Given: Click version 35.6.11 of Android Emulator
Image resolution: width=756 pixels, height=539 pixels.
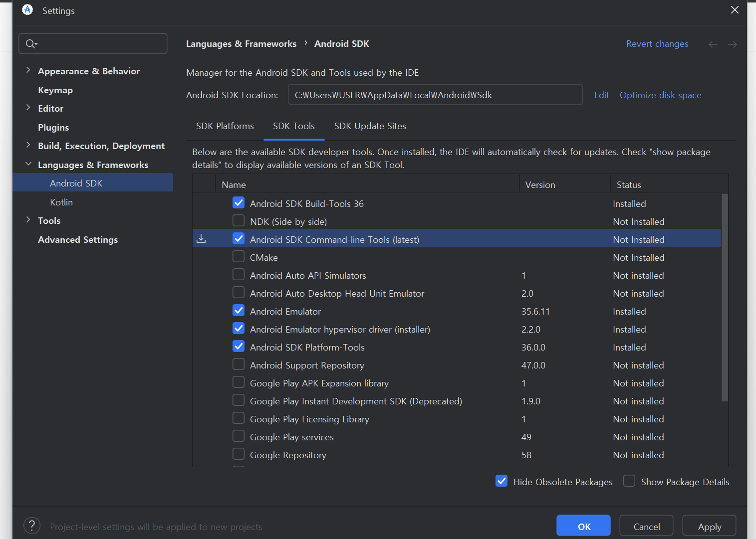Looking at the screenshot, I should pos(535,312).
